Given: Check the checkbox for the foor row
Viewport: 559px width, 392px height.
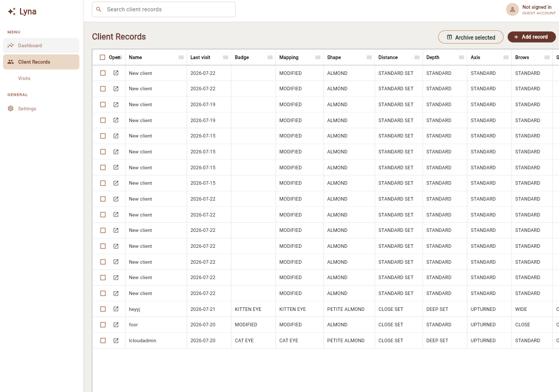Looking at the screenshot, I should pyautogui.click(x=103, y=325).
